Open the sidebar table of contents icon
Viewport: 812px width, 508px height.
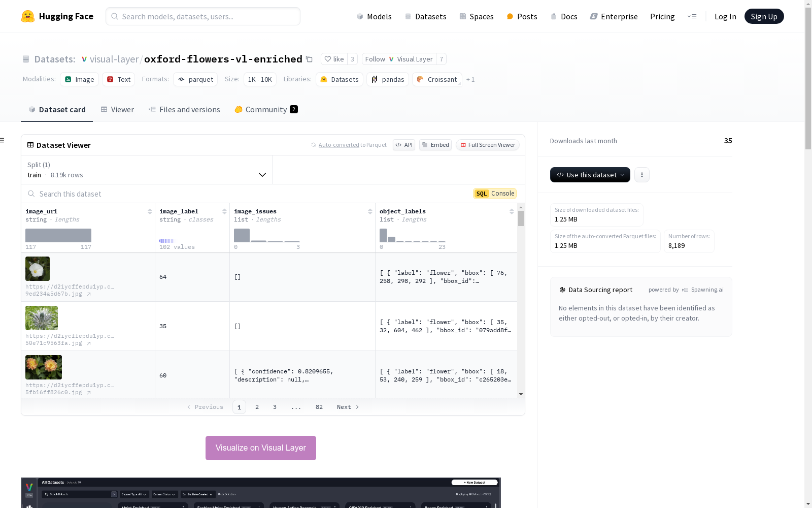pos(3,140)
